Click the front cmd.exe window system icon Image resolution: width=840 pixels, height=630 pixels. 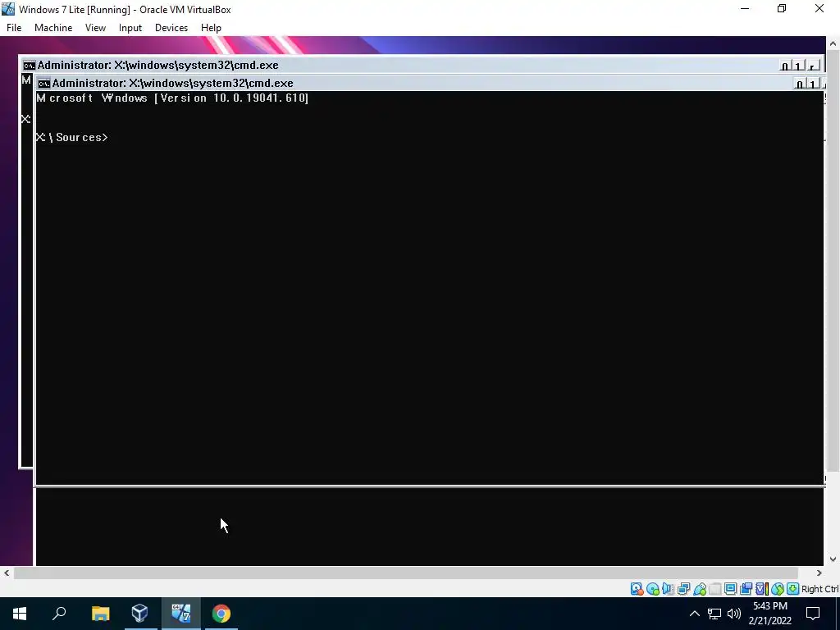pyautogui.click(x=44, y=84)
